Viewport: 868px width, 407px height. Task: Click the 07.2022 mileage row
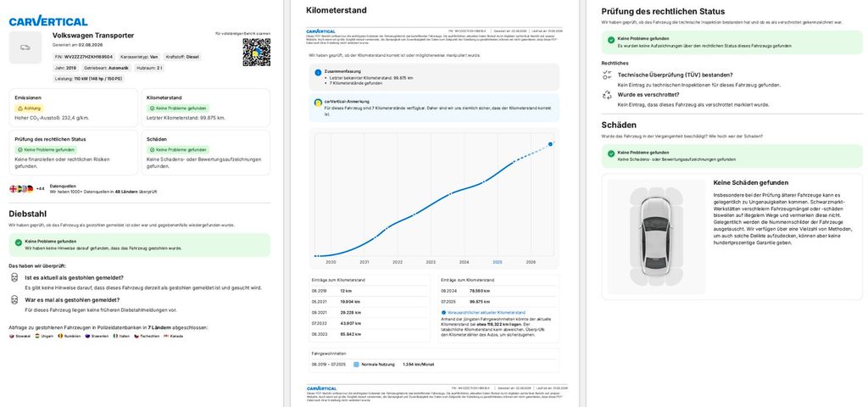(x=370, y=323)
